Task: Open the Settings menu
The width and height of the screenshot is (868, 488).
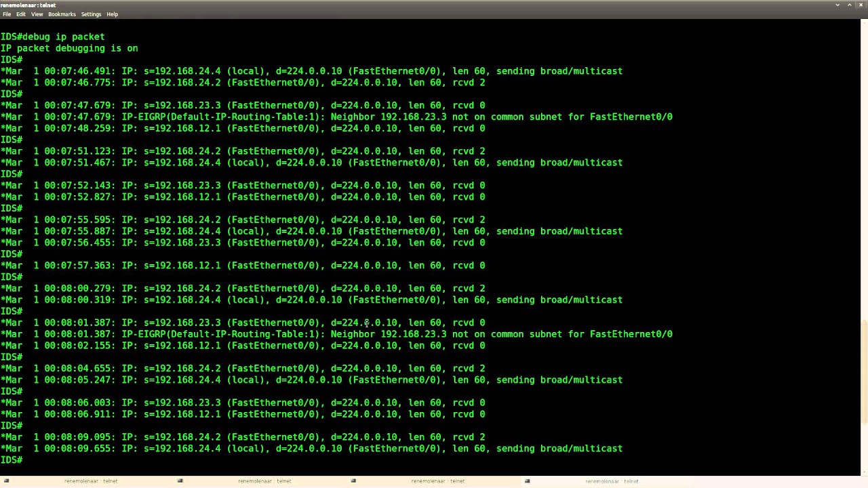Action: 91,14
